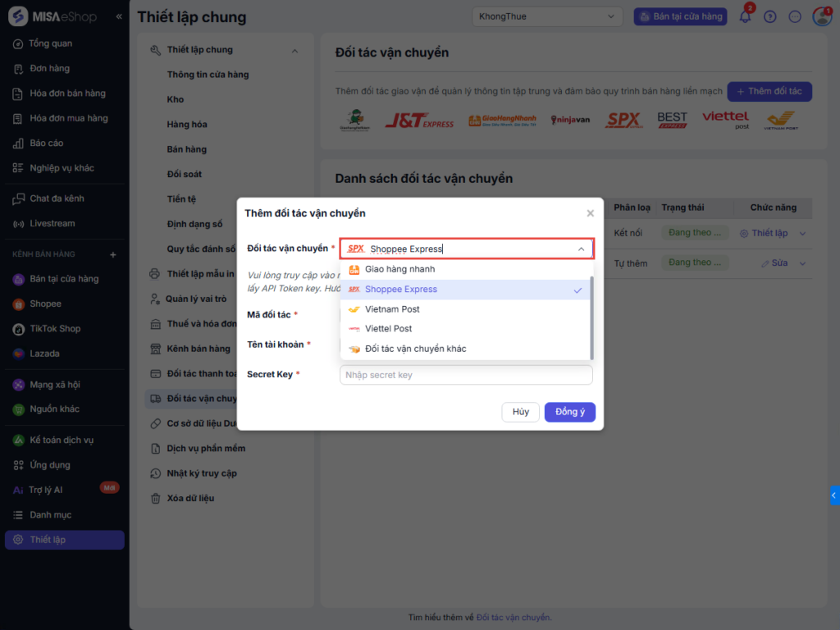Collapse the Đối tác vận chuyển combo box
Viewport: 840px width, 630px height.
pos(582,249)
